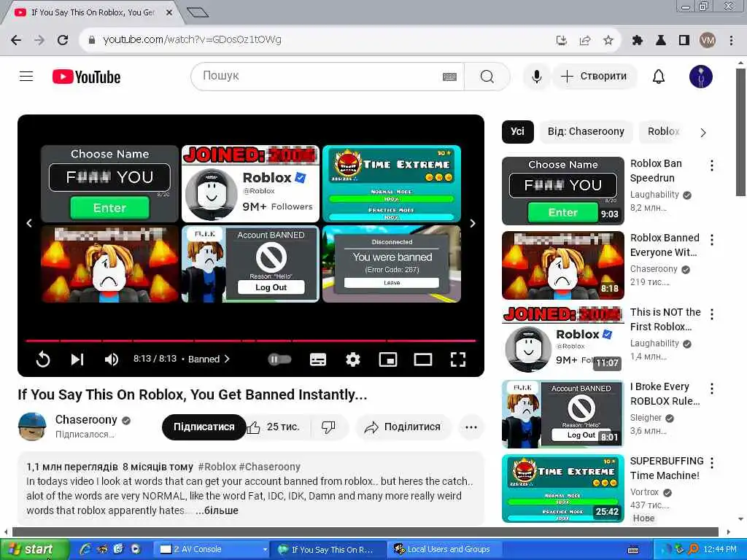The image size is (747, 560).
Task: Toggle Chrome side panel icon
Action: click(684, 40)
